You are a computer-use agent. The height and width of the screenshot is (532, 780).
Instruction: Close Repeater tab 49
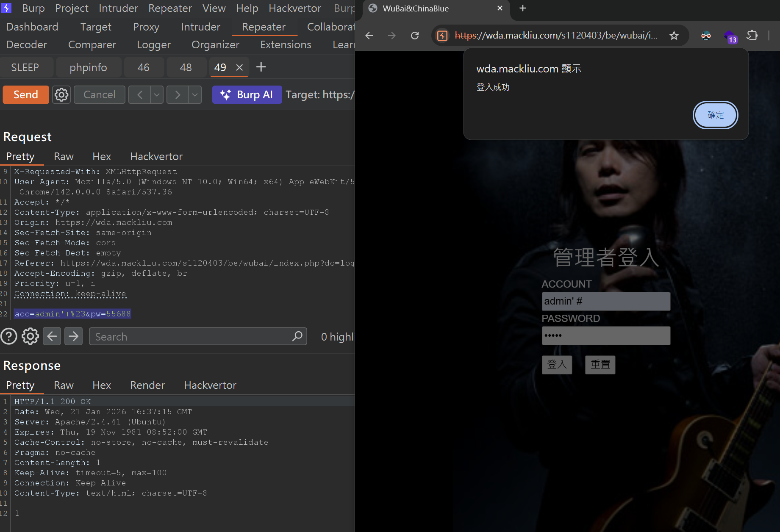click(x=239, y=67)
